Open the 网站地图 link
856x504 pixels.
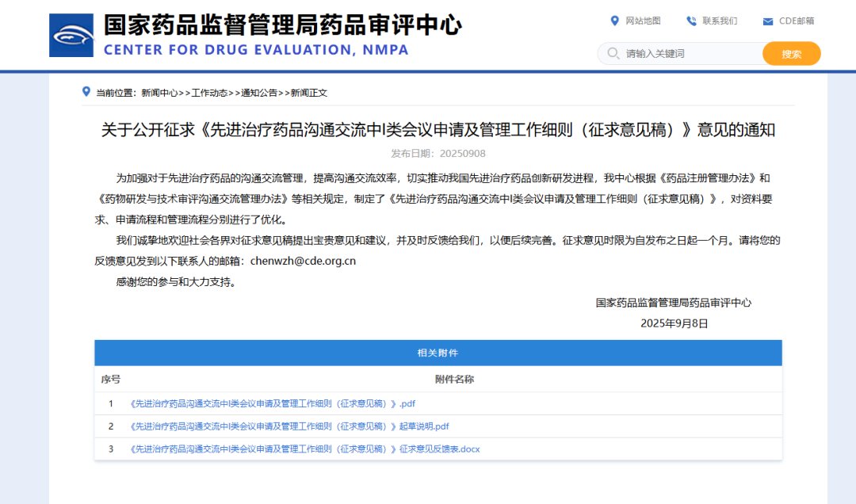click(x=643, y=21)
